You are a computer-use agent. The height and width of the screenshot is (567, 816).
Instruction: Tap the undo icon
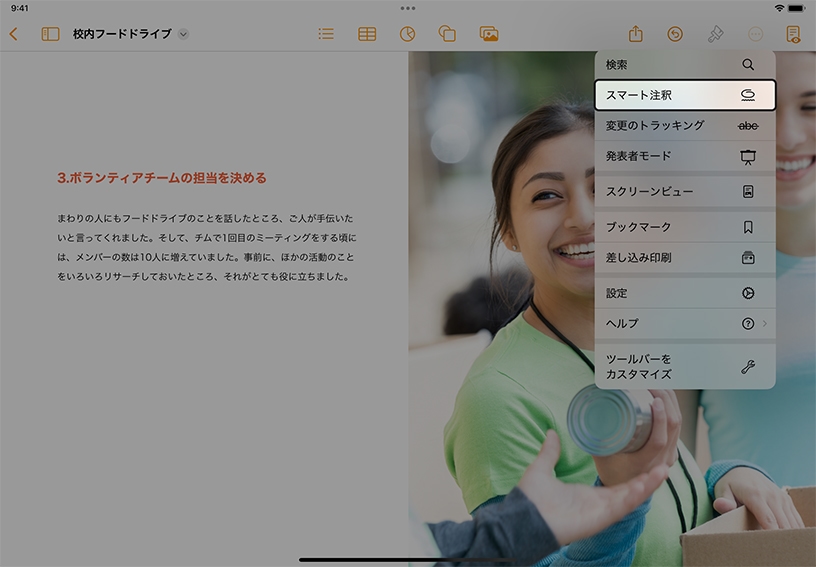tap(675, 34)
